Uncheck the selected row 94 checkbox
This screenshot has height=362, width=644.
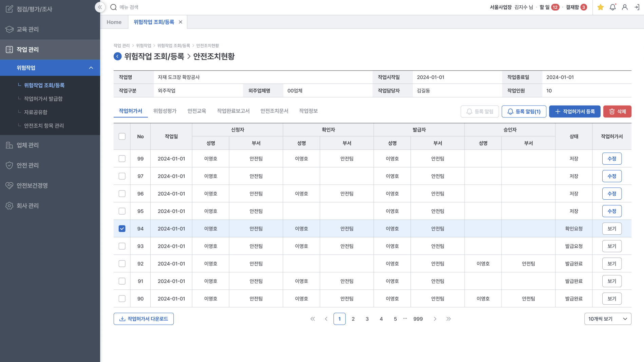(x=122, y=229)
